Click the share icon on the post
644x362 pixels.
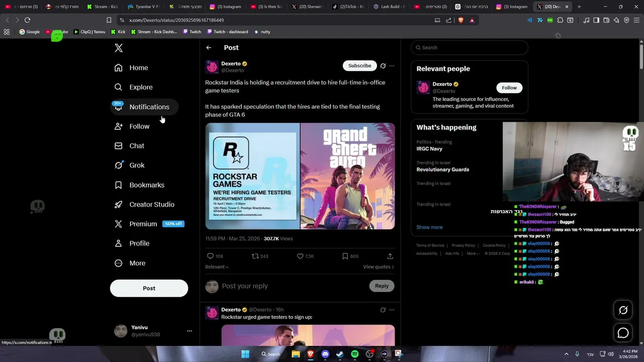[390, 256]
